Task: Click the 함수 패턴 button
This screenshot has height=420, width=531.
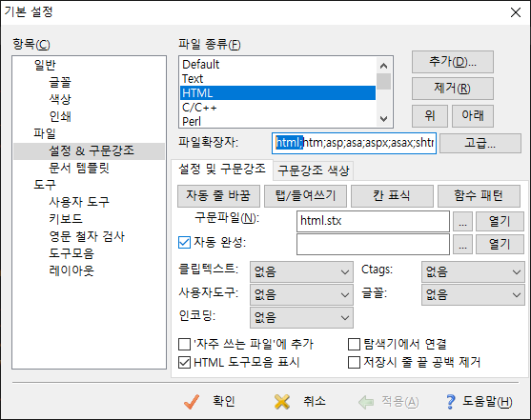Action: click(x=479, y=196)
